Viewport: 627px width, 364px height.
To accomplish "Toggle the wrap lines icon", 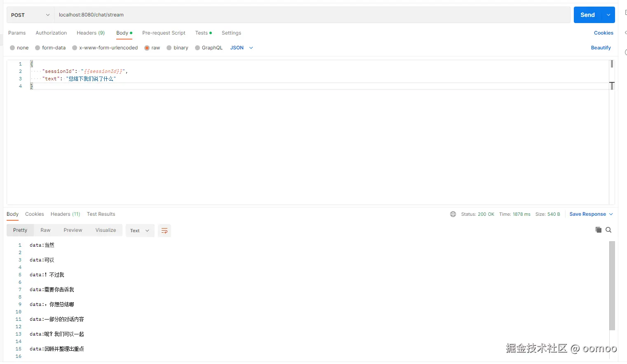I will coord(164,231).
